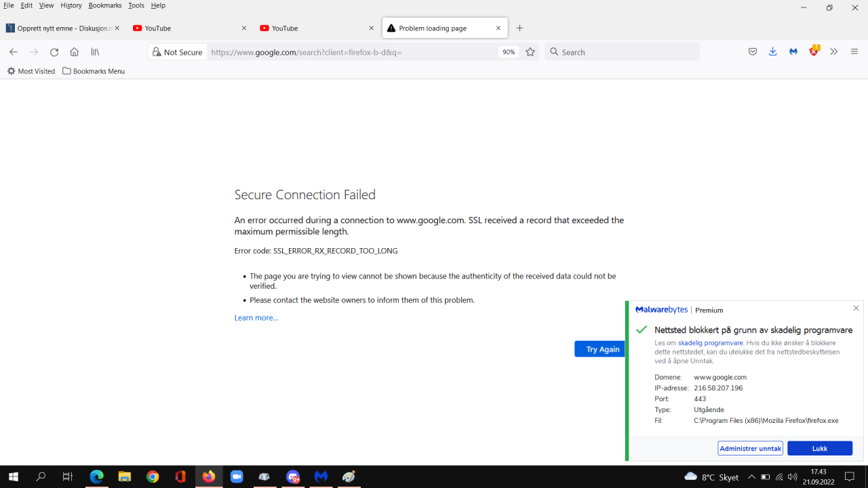Screen dimensions: 868x488
Task: Click the Secure Connection Failed heading
Action: point(305,195)
